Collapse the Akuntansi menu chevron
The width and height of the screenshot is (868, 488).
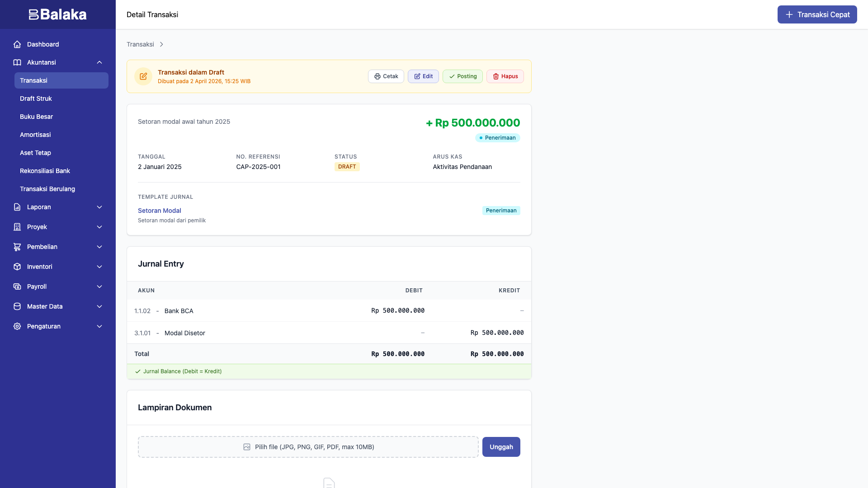(x=99, y=62)
